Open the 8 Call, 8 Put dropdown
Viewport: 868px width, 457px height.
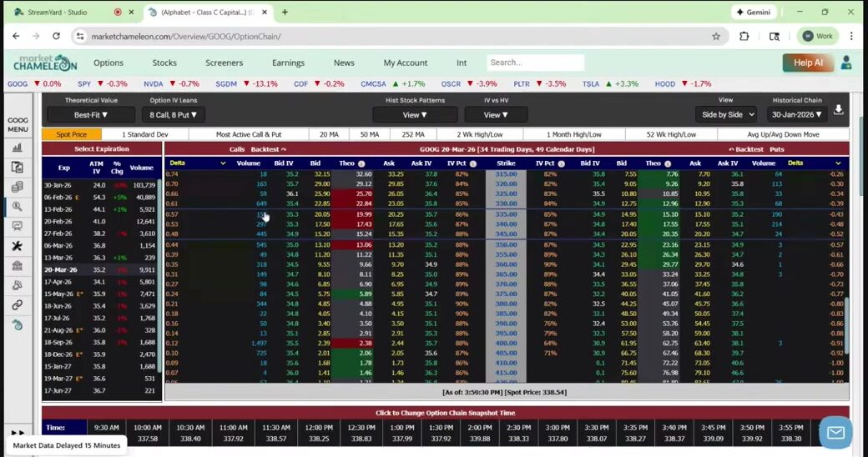[x=173, y=114]
